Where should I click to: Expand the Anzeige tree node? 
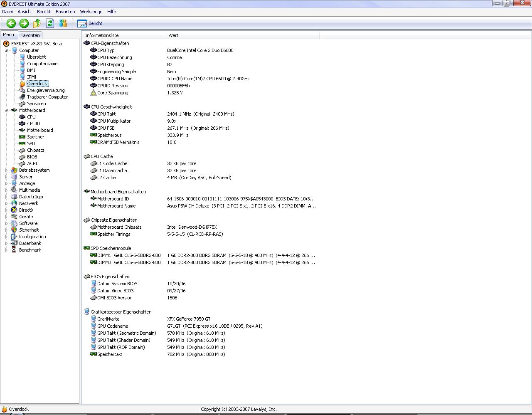tap(6, 183)
